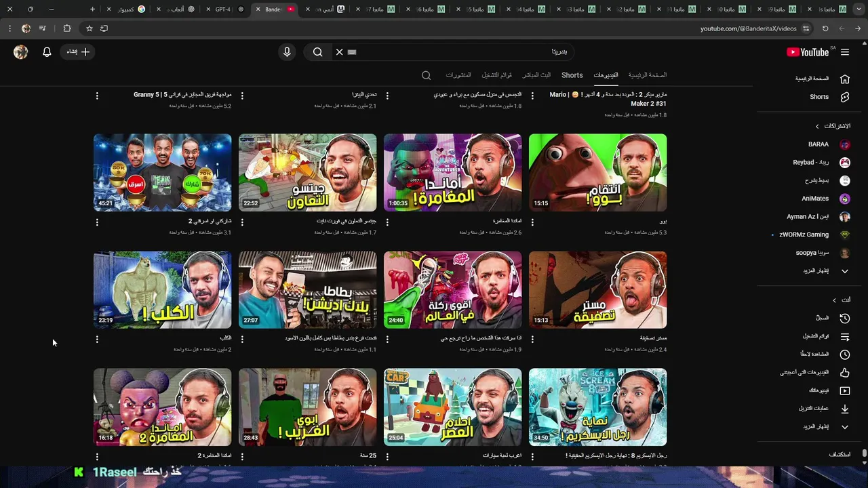
Task: Start voice search with microphone
Action: coord(287,52)
